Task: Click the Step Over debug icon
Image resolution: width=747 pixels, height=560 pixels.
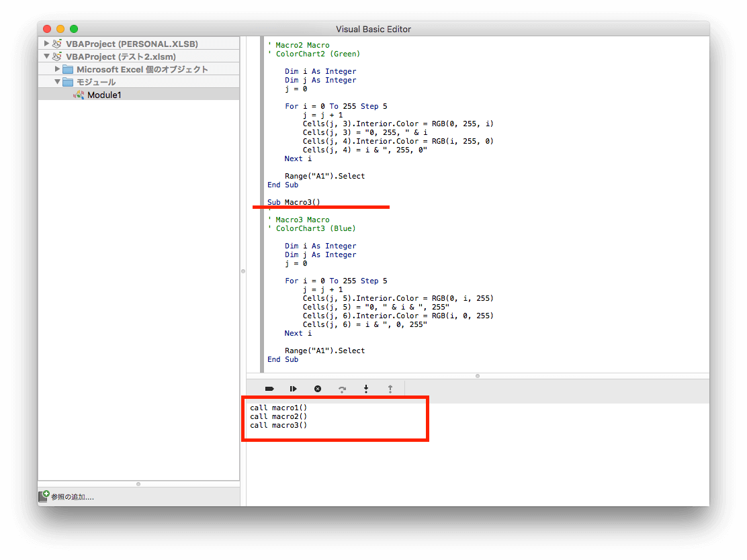Action: 342,389
